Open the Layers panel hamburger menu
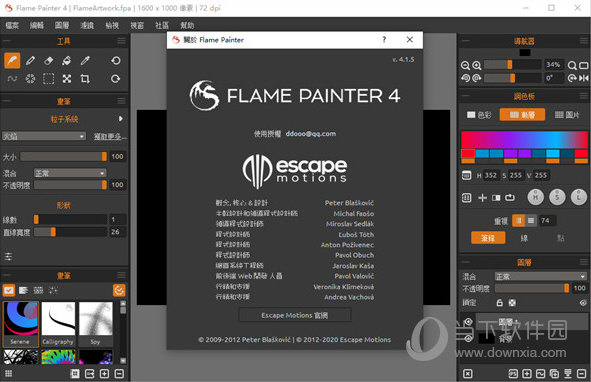 click(x=584, y=262)
